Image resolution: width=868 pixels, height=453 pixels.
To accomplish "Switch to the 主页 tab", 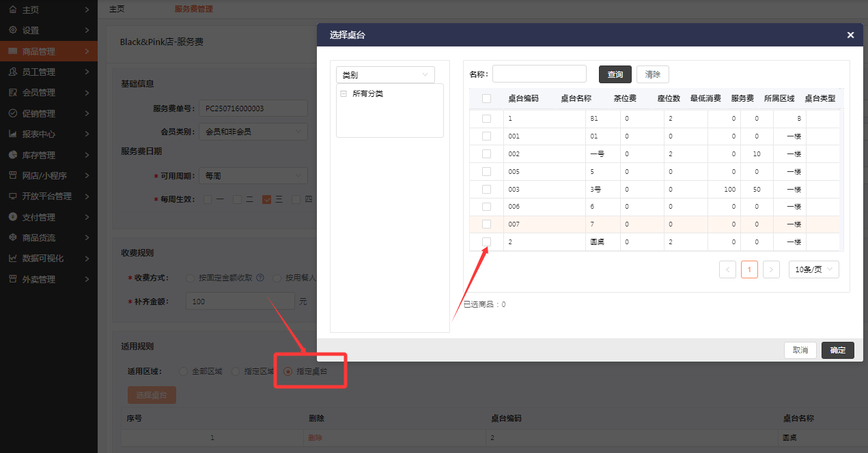I will pyautogui.click(x=117, y=9).
